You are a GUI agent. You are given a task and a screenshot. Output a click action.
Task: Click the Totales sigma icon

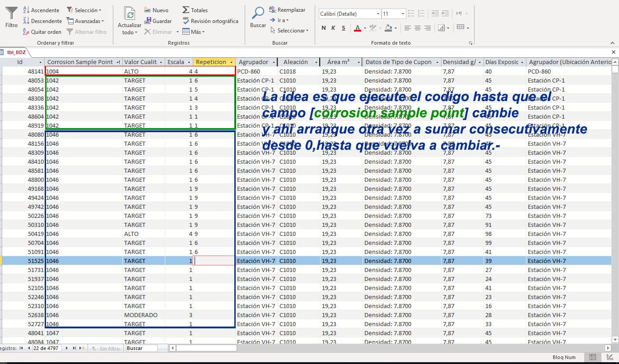point(186,10)
